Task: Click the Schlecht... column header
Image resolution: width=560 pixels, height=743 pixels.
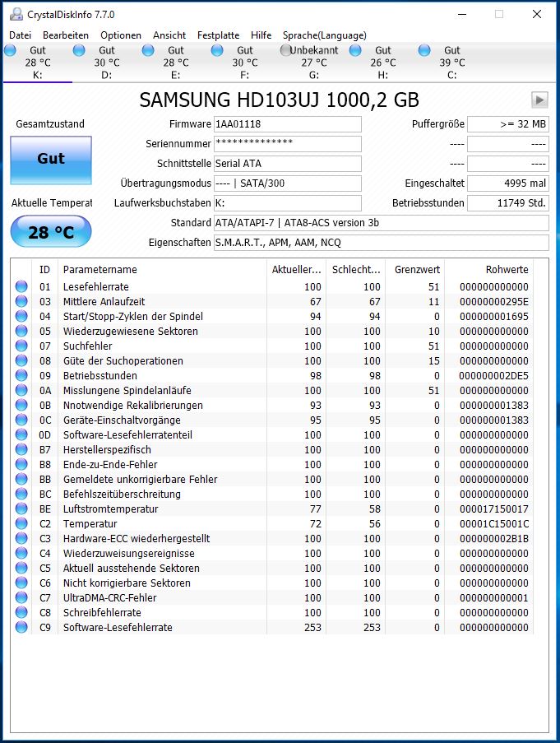Action: [x=355, y=269]
